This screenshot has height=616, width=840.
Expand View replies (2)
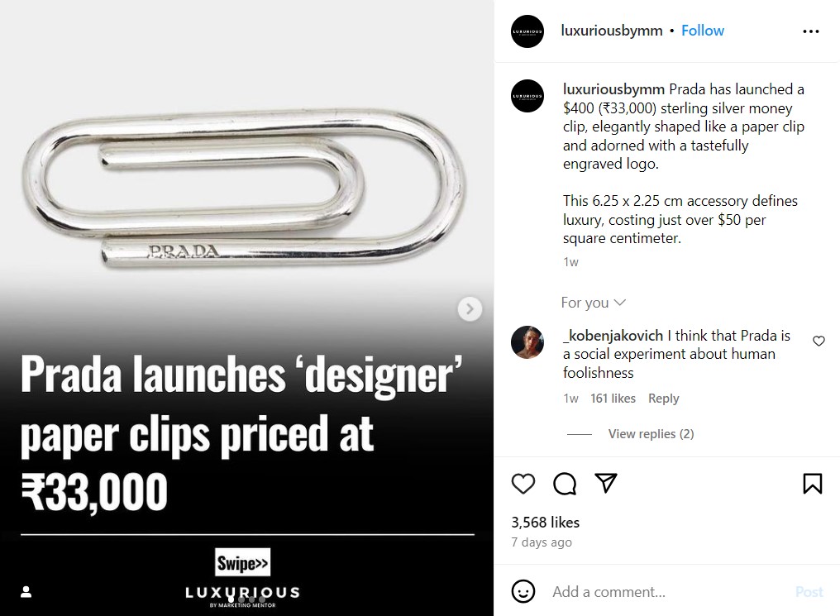(x=651, y=434)
